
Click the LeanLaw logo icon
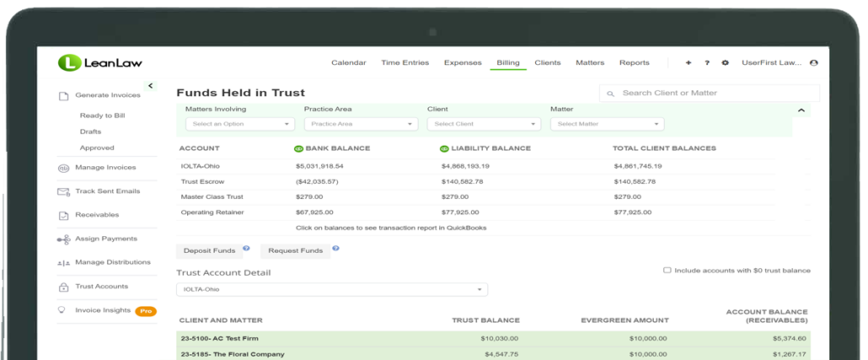click(69, 62)
